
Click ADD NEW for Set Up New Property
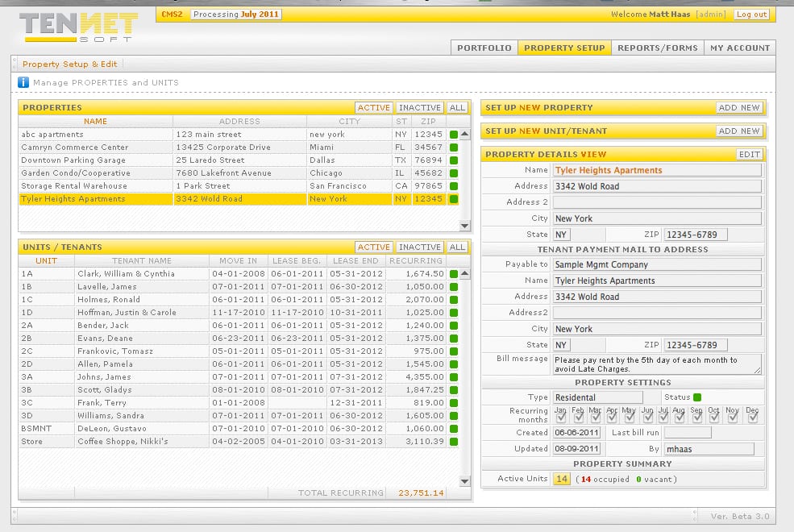(x=739, y=107)
